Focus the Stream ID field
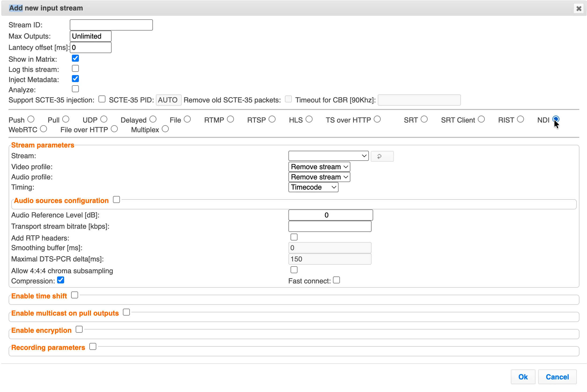 (111, 25)
